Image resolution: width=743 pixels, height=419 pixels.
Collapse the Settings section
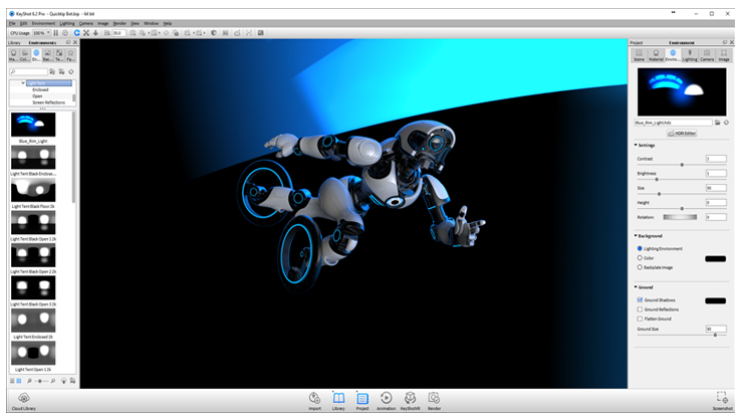tap(636, 145)
